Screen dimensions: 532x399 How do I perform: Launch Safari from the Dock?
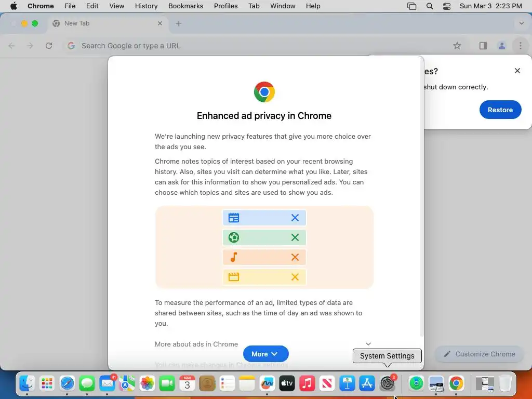[x=67, y=383]
